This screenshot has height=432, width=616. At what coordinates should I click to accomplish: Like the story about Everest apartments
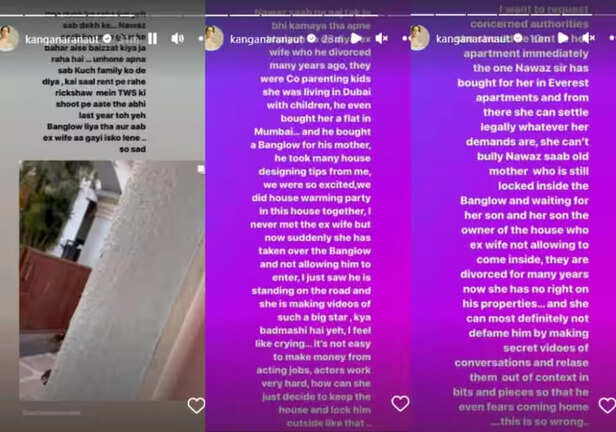pyautogui.click(x=607, y=405)
